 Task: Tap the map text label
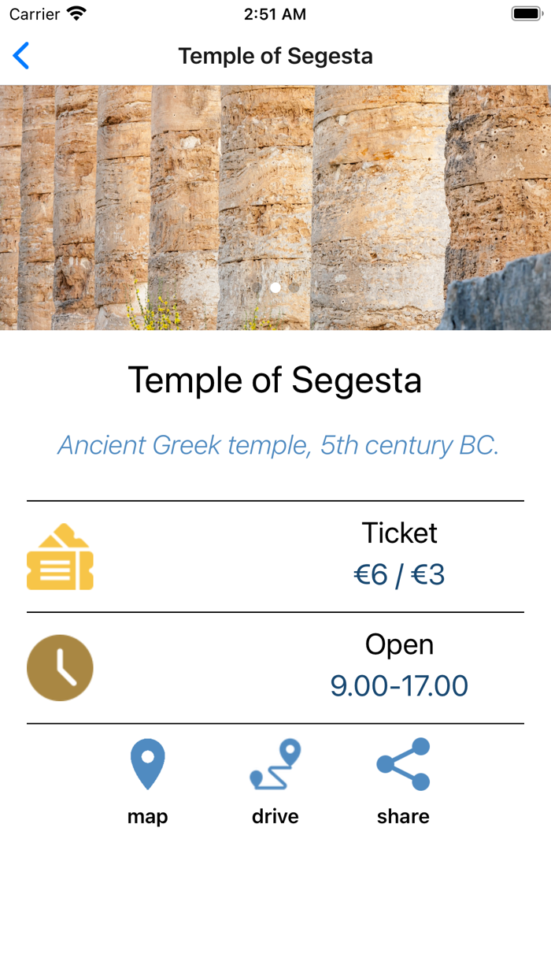pyautogui.click(x=147, y=816)
